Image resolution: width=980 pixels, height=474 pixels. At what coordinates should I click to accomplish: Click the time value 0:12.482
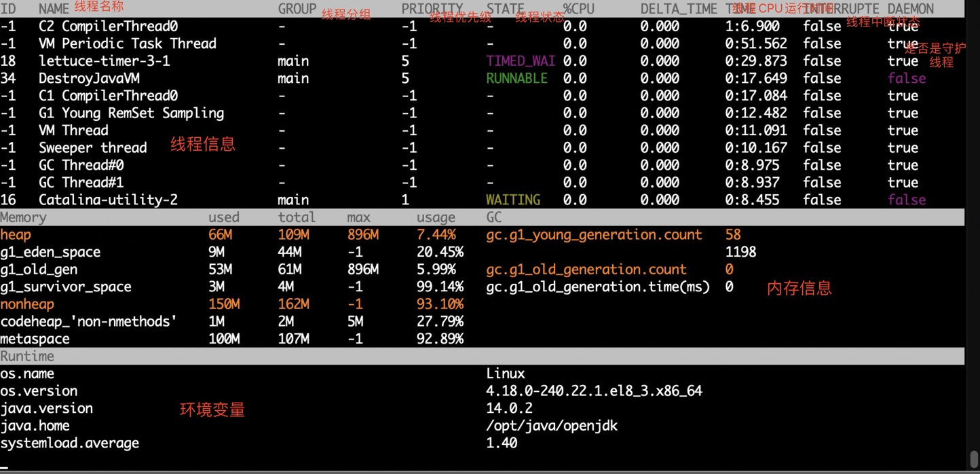(x=756, y=113)
